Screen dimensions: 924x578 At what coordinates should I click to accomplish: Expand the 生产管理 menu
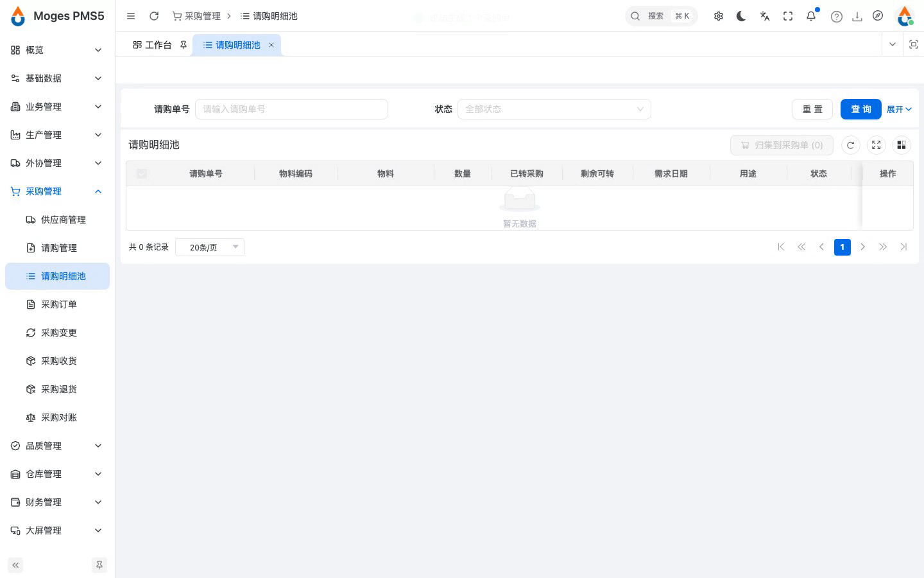click(x=57, y=135)
